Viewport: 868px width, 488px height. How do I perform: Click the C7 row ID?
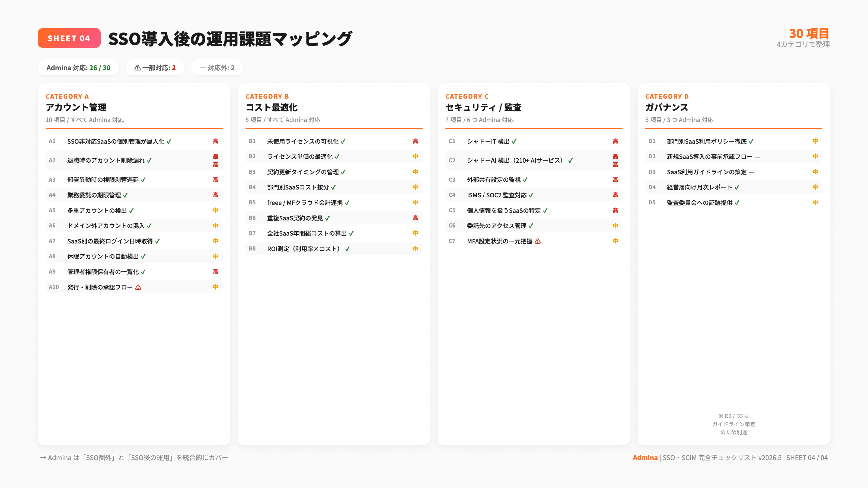pyautogui.click(x=452, y=241)
